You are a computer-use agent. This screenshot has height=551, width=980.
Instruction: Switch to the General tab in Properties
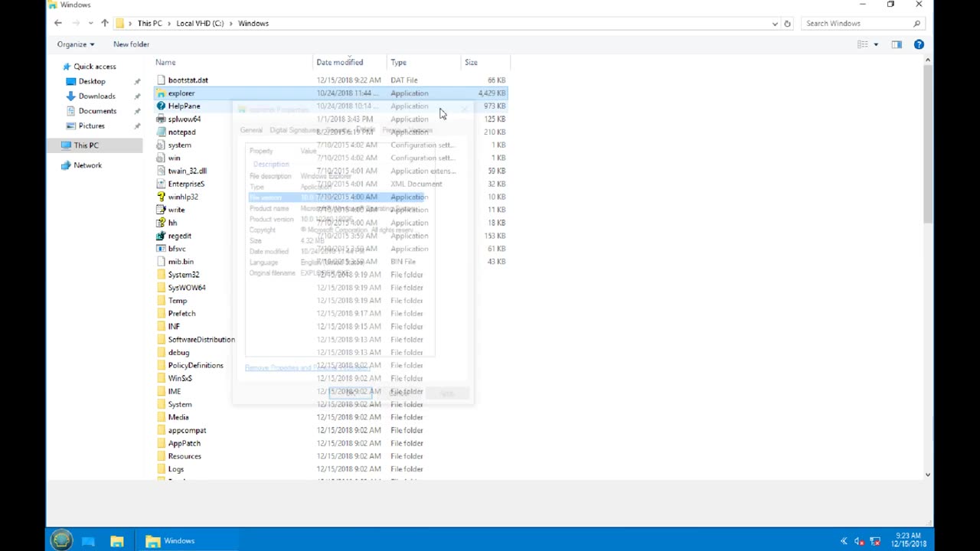coord(251,130)
